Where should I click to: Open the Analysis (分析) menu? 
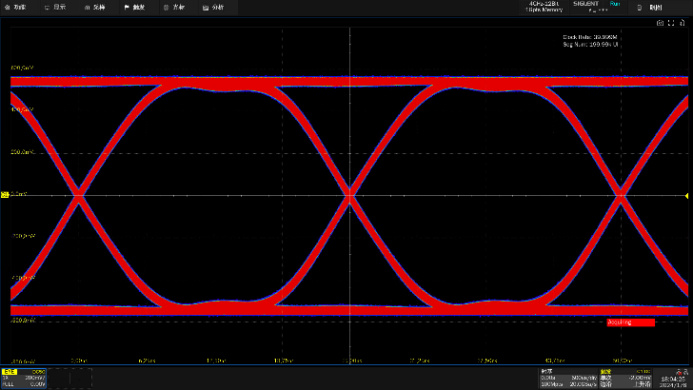(213, 8)
